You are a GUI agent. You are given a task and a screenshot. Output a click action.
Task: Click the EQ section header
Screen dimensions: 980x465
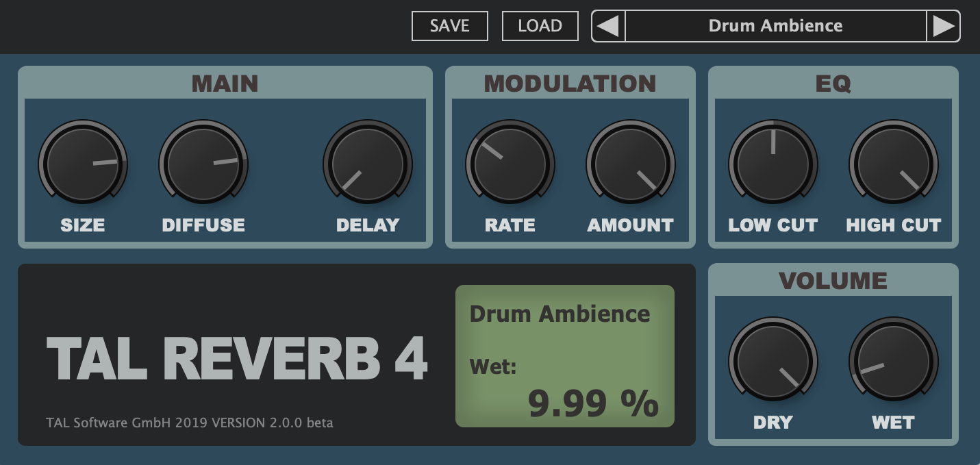[x=833, y=84]
